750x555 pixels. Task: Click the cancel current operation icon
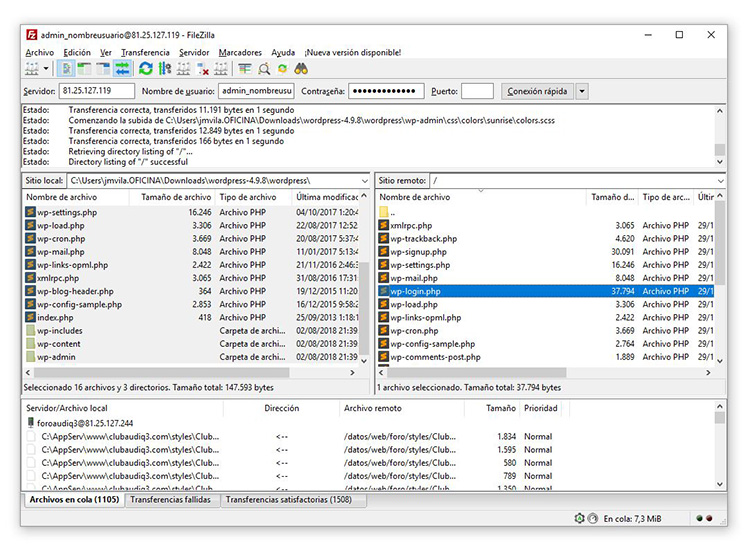click(183, 69)
